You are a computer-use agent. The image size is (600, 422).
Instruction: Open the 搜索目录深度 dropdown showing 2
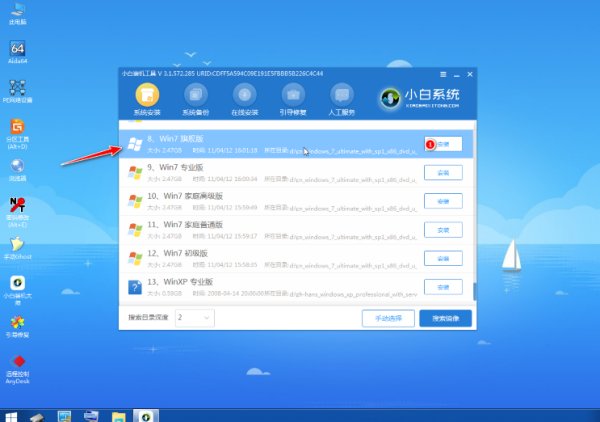click(195, 318)
